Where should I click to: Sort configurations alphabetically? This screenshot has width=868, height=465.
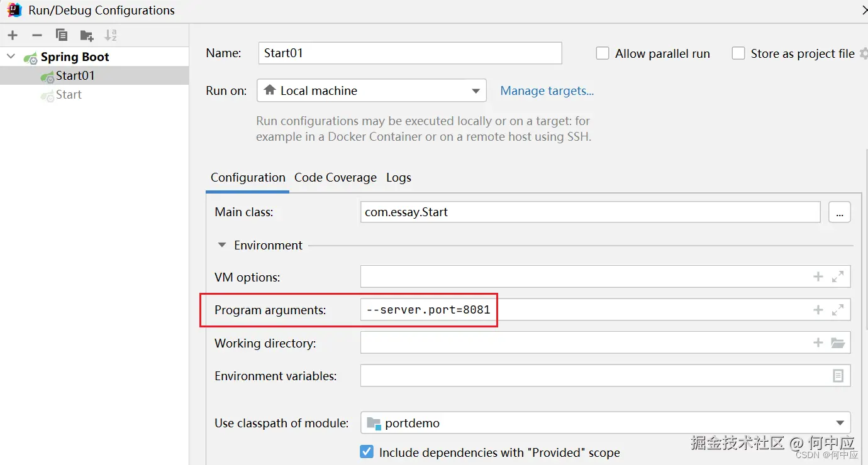[111, 35]
